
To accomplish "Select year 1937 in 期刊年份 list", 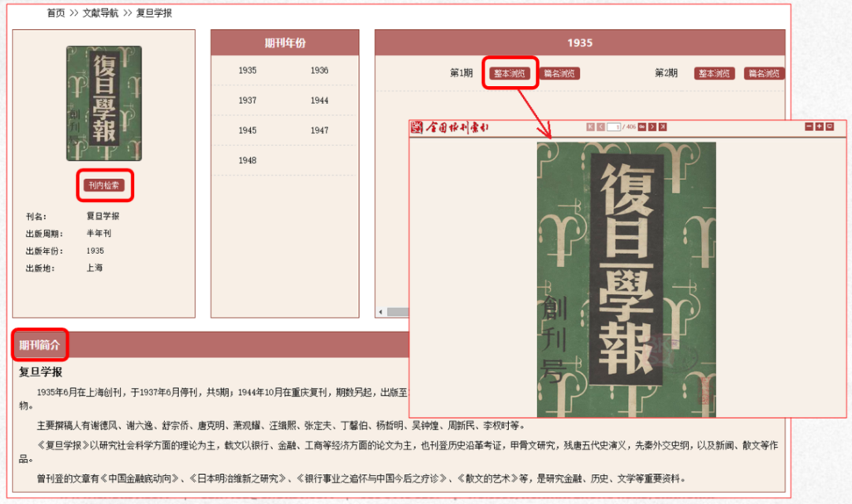I will [247, 100].
